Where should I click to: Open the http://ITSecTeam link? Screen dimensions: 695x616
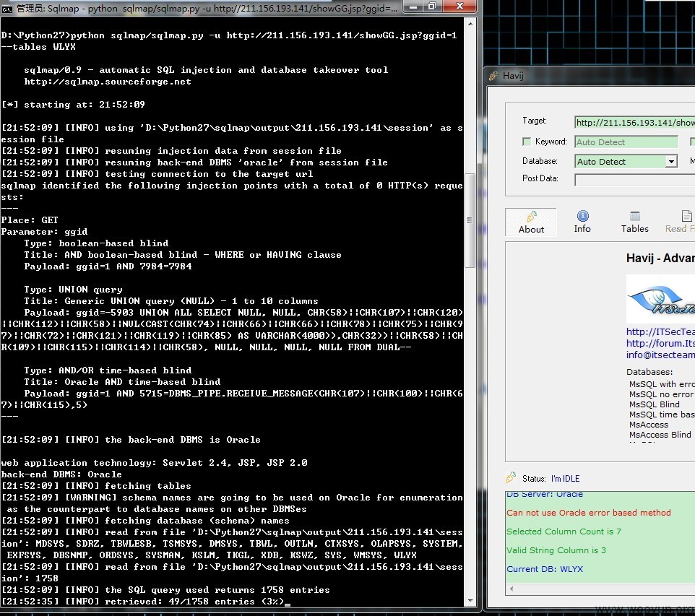point(660,331)
